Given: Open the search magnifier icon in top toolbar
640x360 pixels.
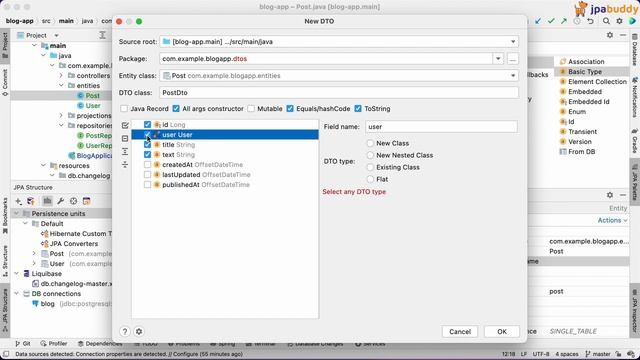Looking at the screenshot, I should click(606, 21).
